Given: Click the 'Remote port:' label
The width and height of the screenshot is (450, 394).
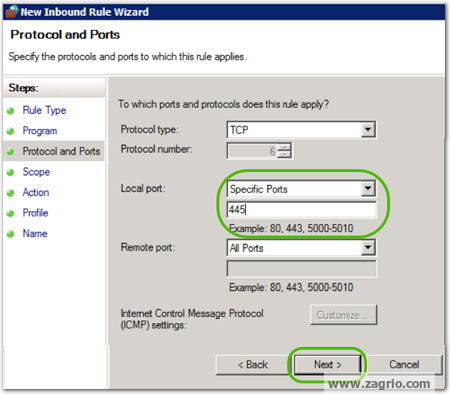Looking at the screenshot, I should [148, 248].
